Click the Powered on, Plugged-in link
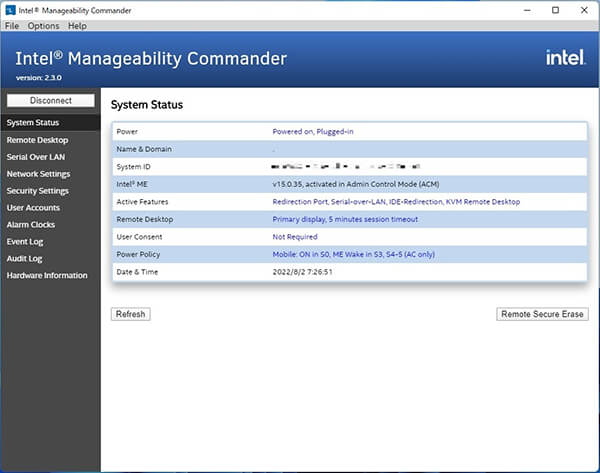 point(314,132)
